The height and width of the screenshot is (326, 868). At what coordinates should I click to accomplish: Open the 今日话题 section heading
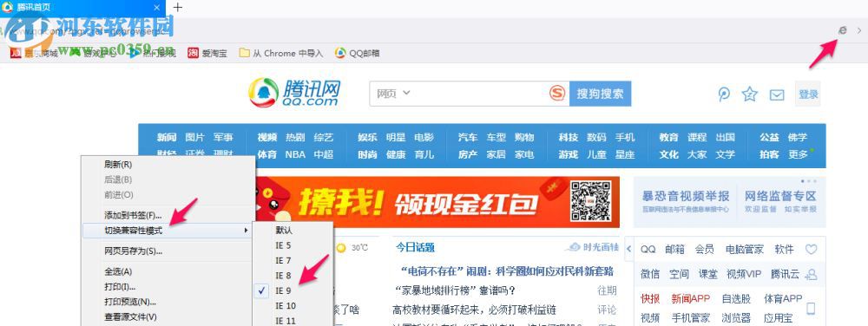415,247
